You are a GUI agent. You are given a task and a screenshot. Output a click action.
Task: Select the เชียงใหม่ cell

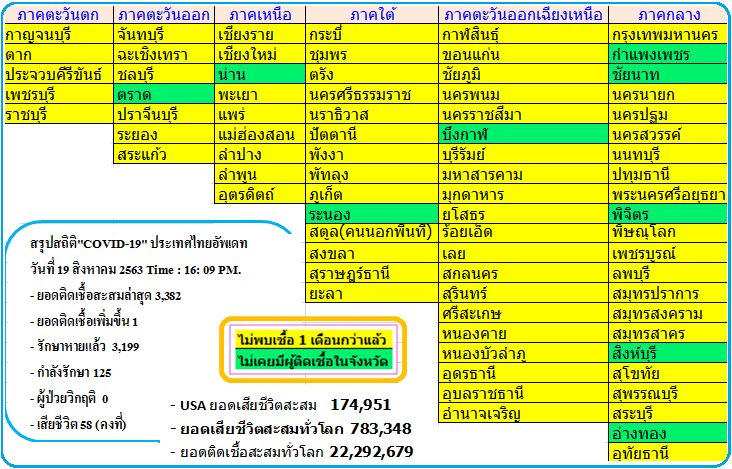260,54
